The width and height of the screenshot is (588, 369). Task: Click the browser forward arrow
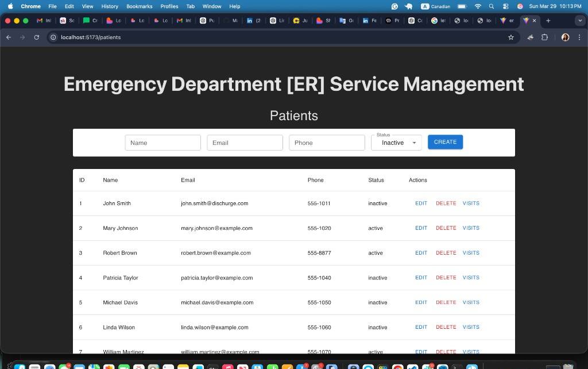point(22,37)
